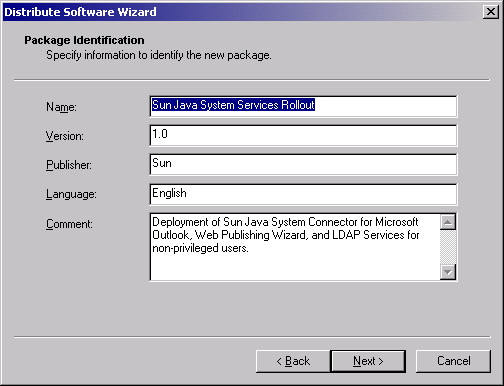504x386 pixels.
Task: Click the Publisher field containing Sun
Action: point(303,164)
